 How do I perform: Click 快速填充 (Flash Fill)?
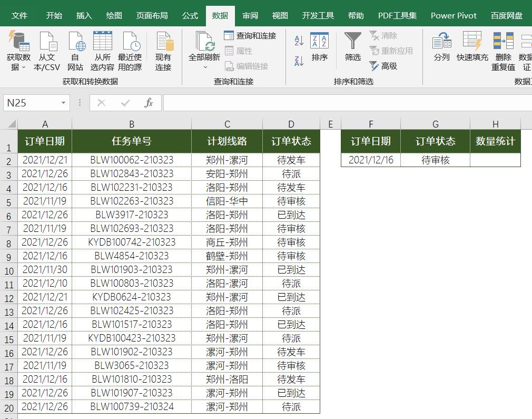(x=472, y=47)
